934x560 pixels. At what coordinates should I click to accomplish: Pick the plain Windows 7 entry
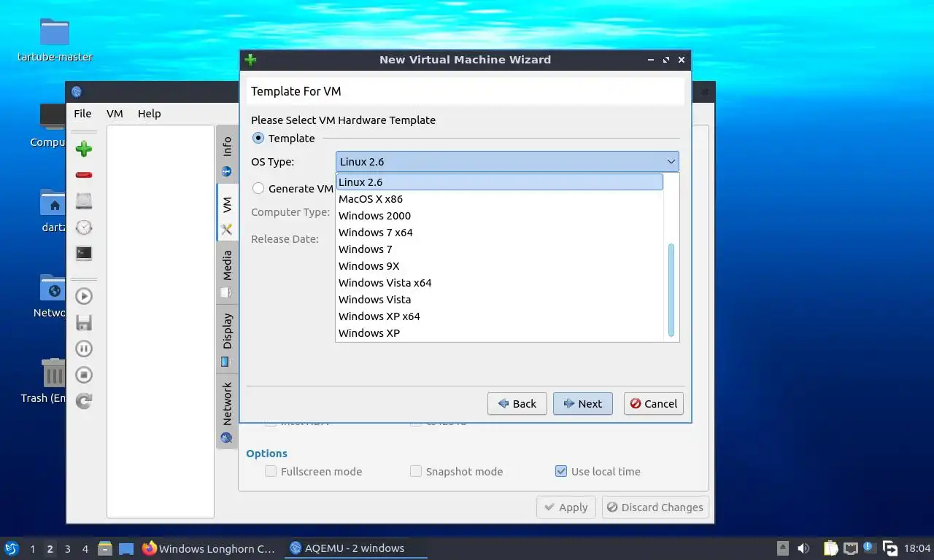(x=500, y=249)
